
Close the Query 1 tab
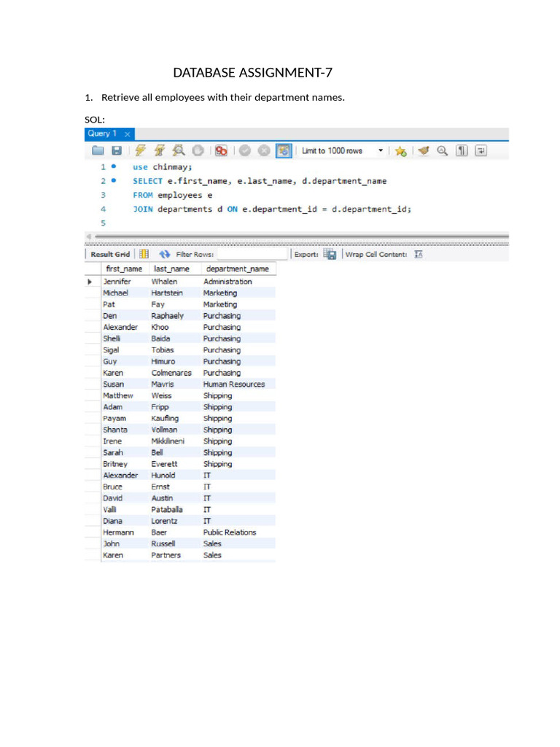click(127, 134)
